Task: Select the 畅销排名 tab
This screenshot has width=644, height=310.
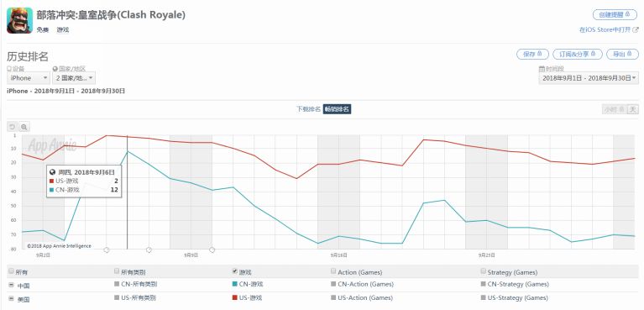Action: 337,109
